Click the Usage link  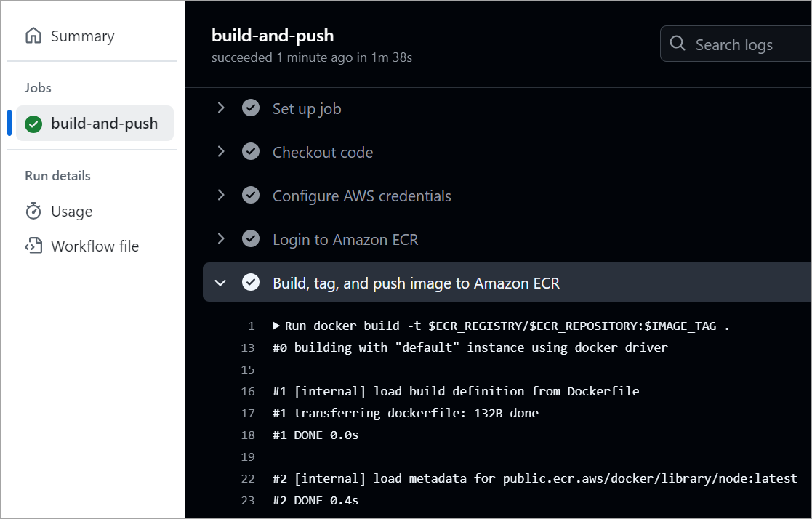pos(71,212)
